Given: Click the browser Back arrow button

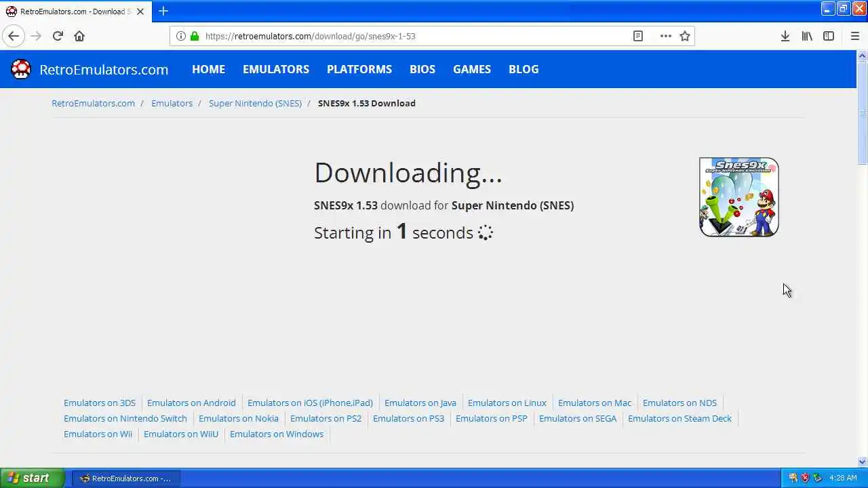Looking at the screenshot, I should point(14,36).
